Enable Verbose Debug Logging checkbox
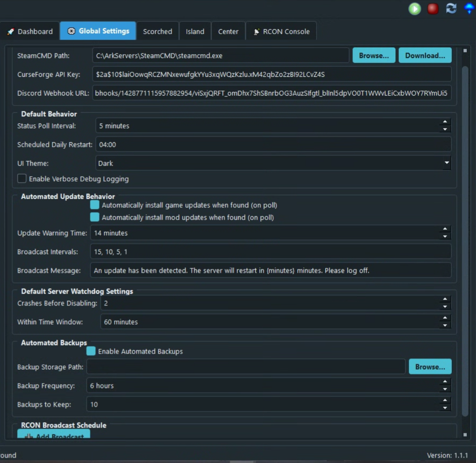This screenshot has height=463, width=476. [22, 179]
